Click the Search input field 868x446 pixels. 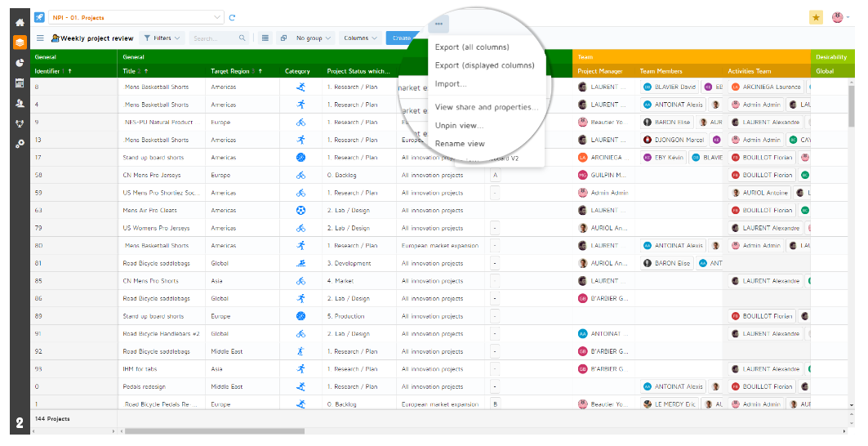pos(215,38)
